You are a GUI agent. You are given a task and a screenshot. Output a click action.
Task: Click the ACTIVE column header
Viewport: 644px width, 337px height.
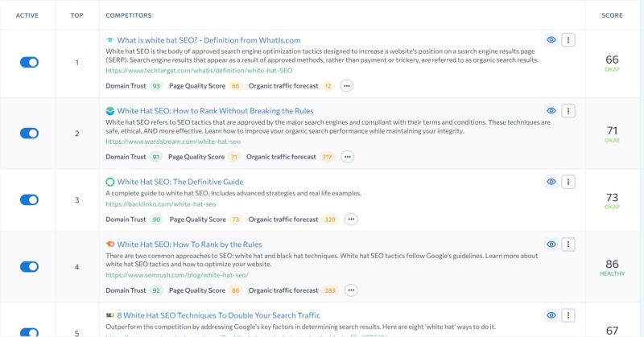[x=27, y=15]
